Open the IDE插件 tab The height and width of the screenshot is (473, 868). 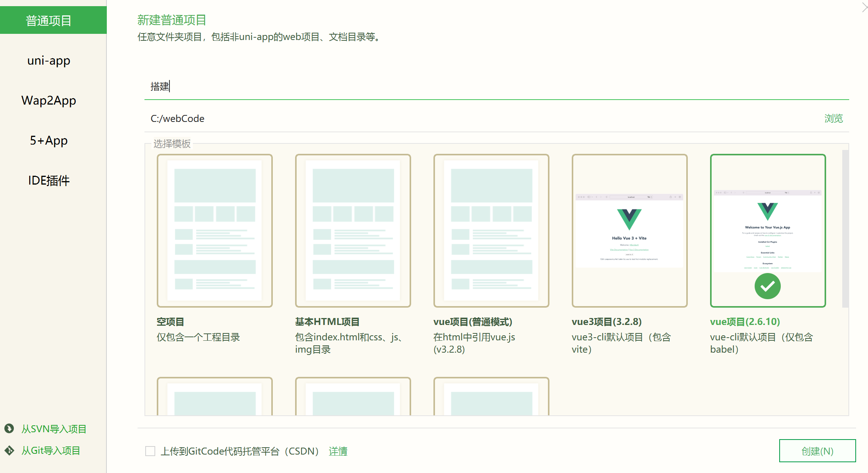pyautogui.click(x=49, y=180)
